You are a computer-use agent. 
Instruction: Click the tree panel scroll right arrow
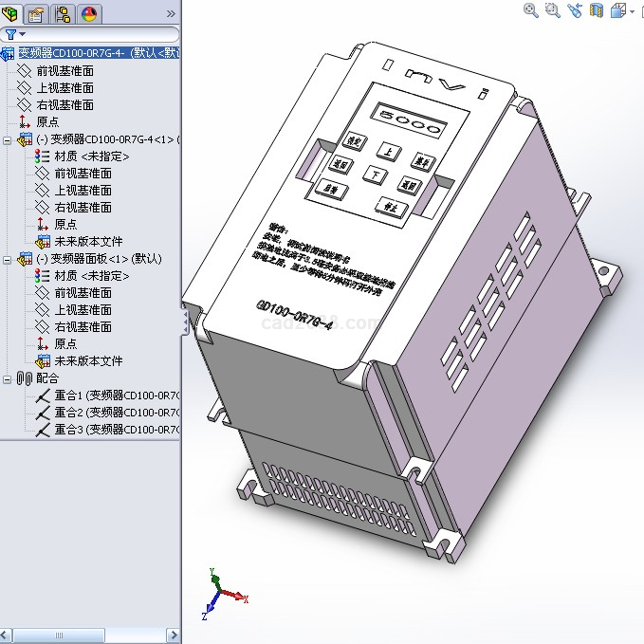(x=174, y=635)
